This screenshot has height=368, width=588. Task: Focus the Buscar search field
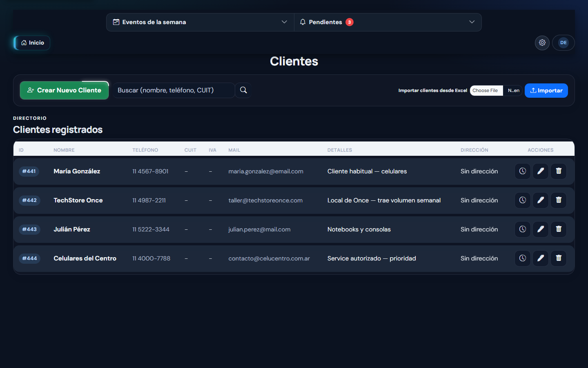coord(174,90)
